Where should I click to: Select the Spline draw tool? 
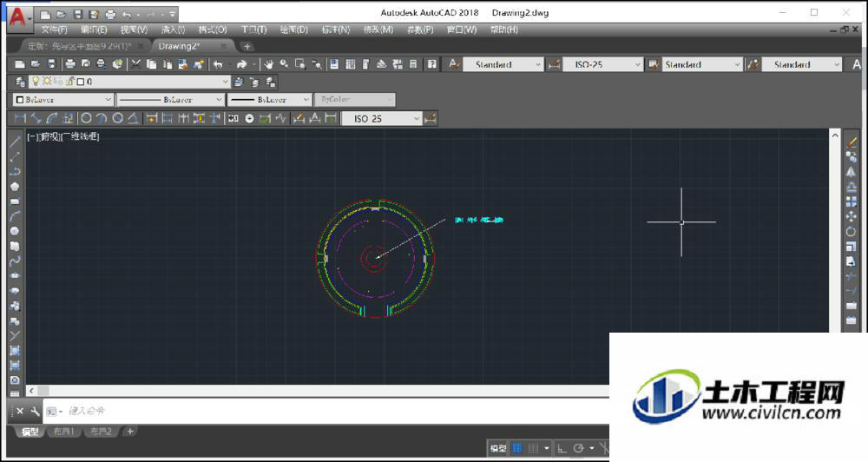(15, 261)
